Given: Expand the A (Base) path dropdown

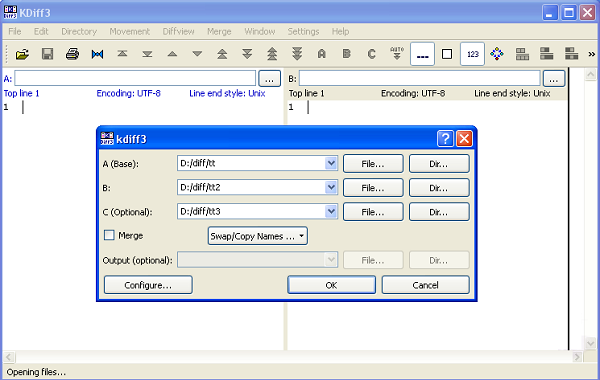Looking at the screenshot, I should (331, 163).
